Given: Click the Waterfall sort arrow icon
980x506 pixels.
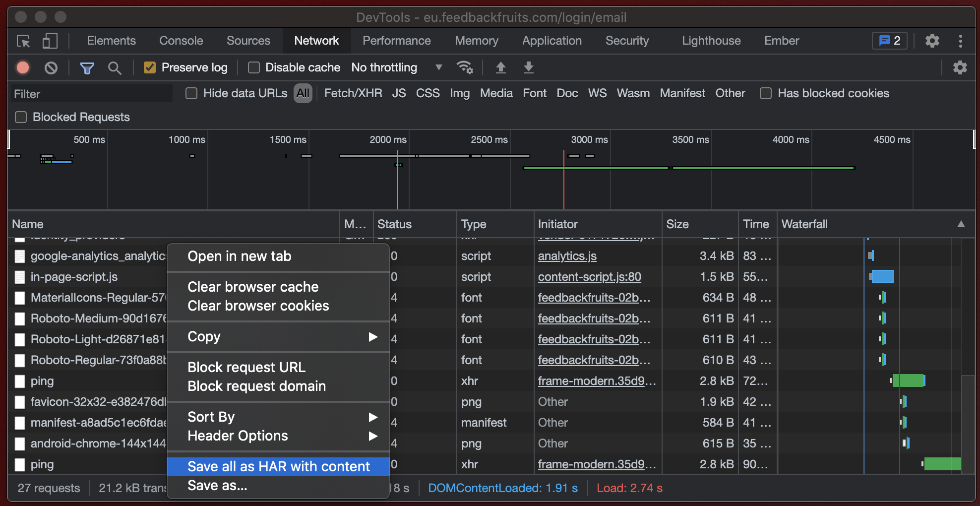Looking at the screenshot, I should [x=961, y=224].
